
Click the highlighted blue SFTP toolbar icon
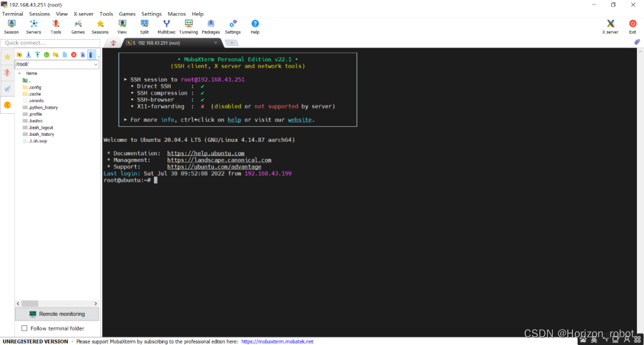92,55
